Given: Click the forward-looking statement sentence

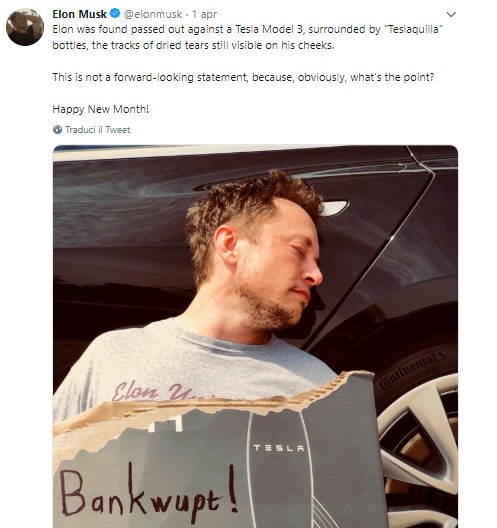Looking at the screenshot, I should [243, 77].
